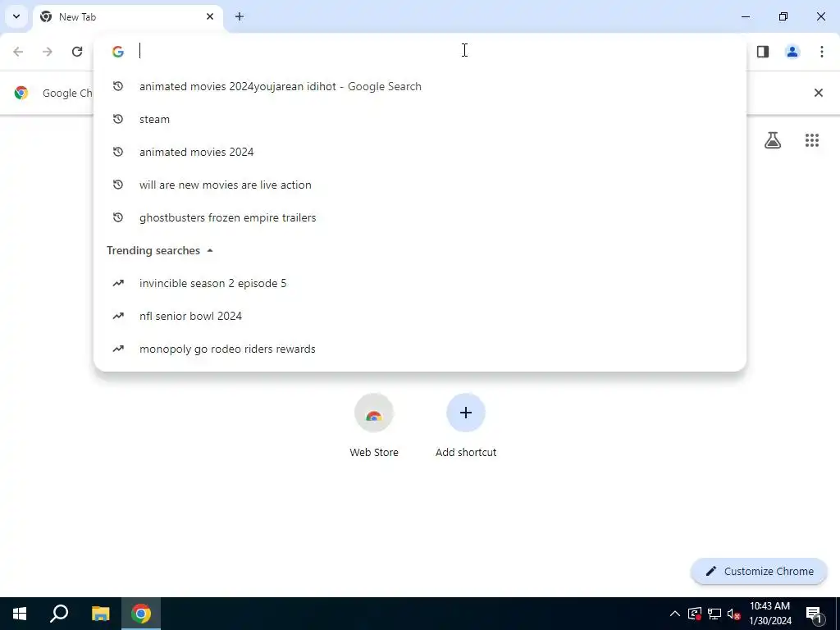This screenshot has height=630, width=840.
Task: Click the Chrome logo in the info bar
Action: click(x=21, y=93)
